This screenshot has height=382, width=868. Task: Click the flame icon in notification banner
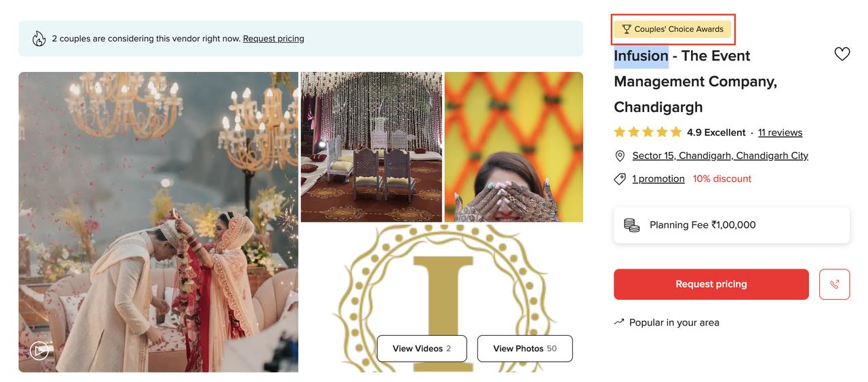pos(39,39)
